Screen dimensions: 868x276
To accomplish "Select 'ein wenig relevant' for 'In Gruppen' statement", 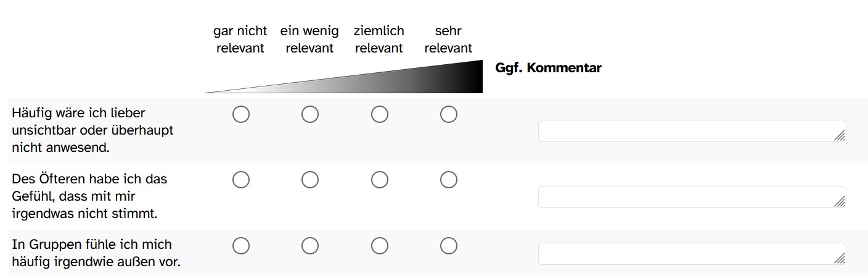I will (309, 246).
